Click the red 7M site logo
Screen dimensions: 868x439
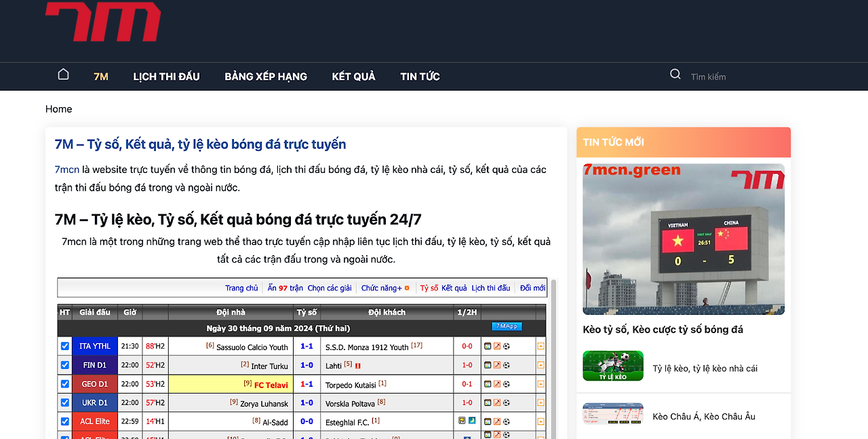[103, 22]
